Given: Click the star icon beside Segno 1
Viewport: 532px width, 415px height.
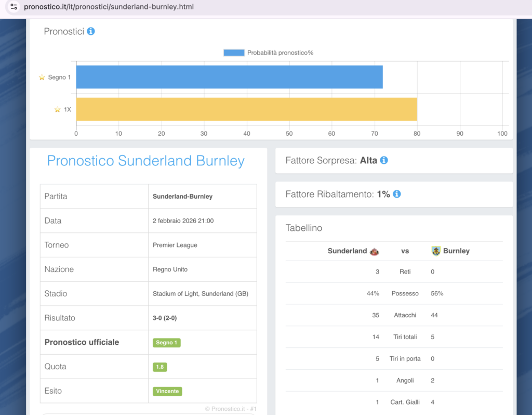Looking at the screenshot, I should (x=42, y=77).
